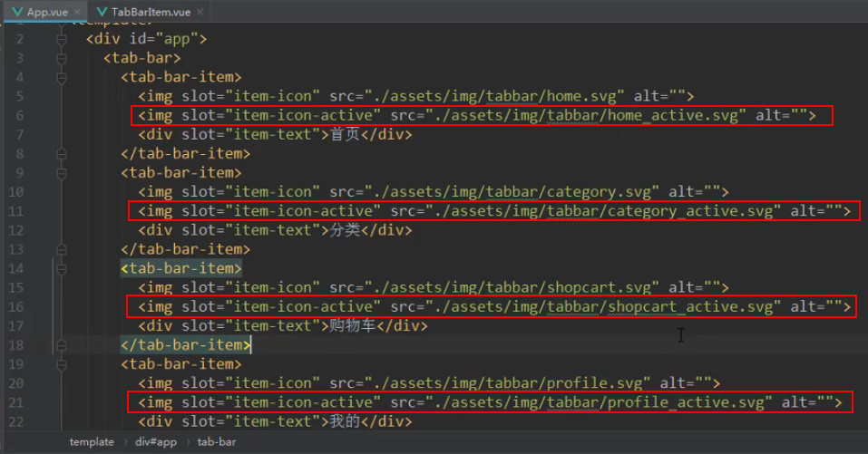Click the shopcart.svg path on line 15
868x454 pixels.
click(x=512, y=287)
